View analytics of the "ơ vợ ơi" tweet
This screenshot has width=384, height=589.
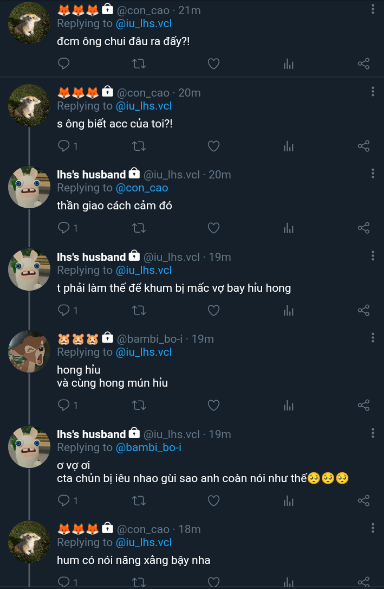pos(289,500)
